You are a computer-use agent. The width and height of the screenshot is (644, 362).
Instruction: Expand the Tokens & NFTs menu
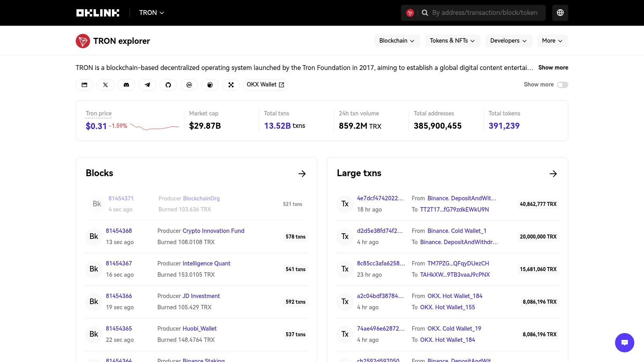pyautogui.click(x=452, y=41)
